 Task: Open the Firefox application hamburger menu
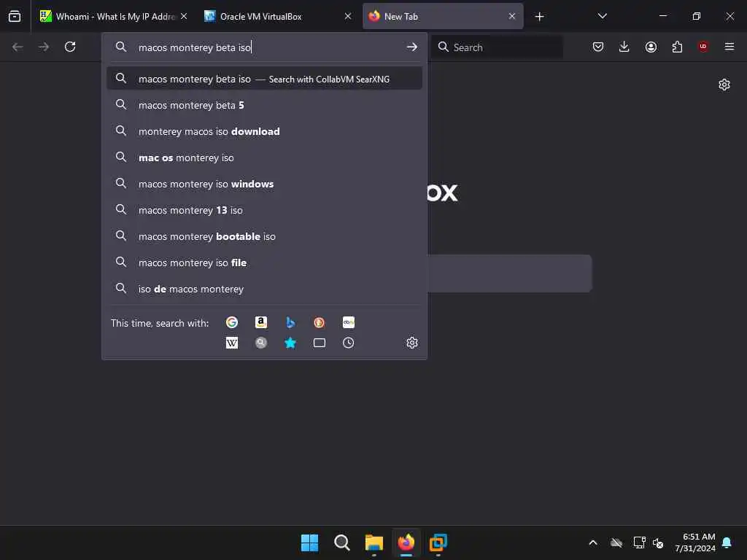click(x=729, y=47)
